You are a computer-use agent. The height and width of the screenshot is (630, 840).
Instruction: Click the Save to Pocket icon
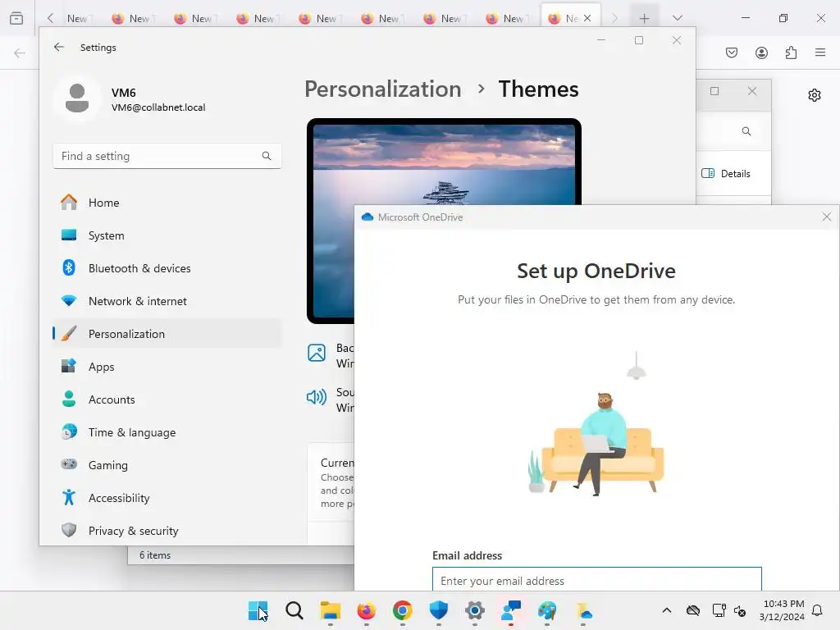[x=732, y=52]
